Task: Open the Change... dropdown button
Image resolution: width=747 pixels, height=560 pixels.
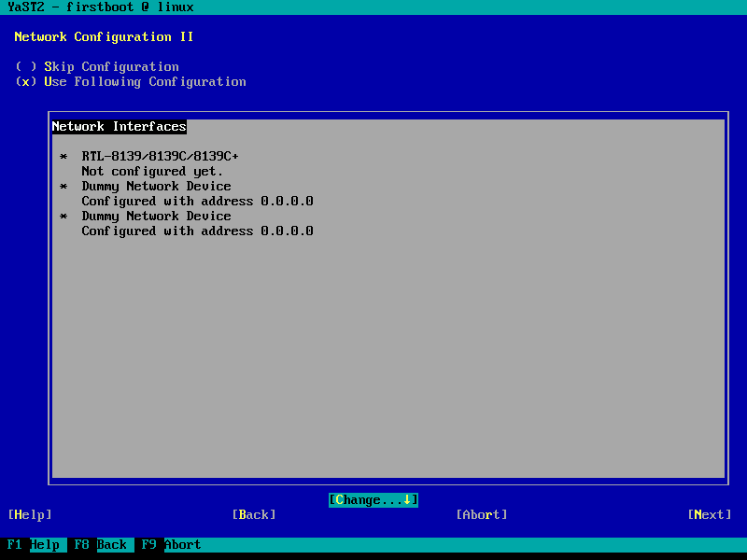Action: [373, 499]
